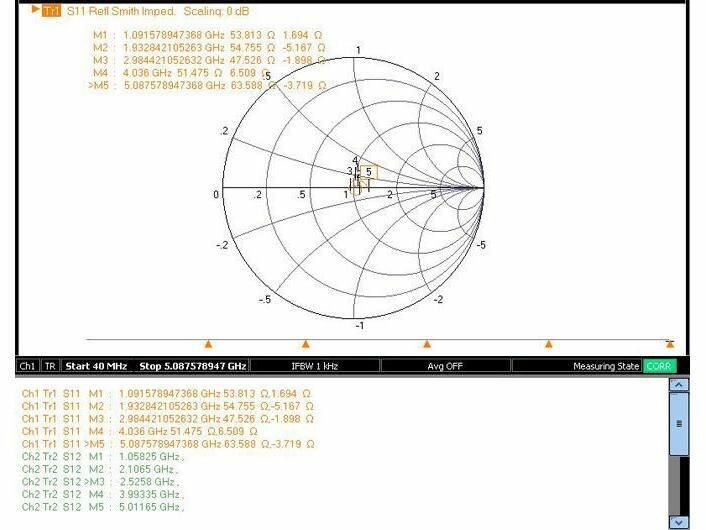Toggle the green CORR correction indicator
Image resolution: width=706 pixels, height=530 pixels.
coord(659,366)
